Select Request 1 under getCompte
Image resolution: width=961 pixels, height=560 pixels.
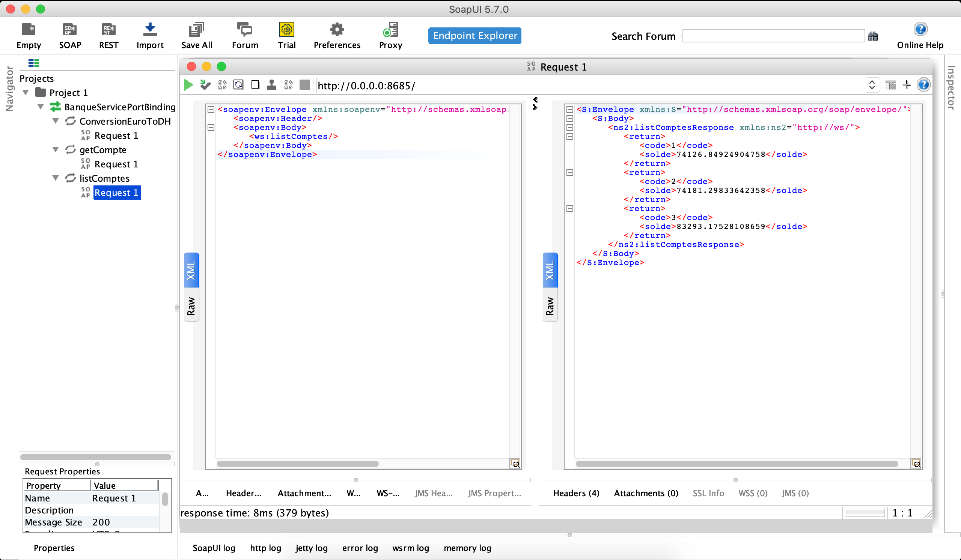116,164
